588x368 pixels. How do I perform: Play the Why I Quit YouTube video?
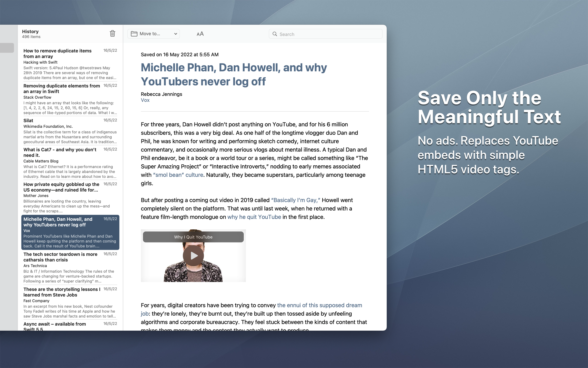tap(193, 256)
